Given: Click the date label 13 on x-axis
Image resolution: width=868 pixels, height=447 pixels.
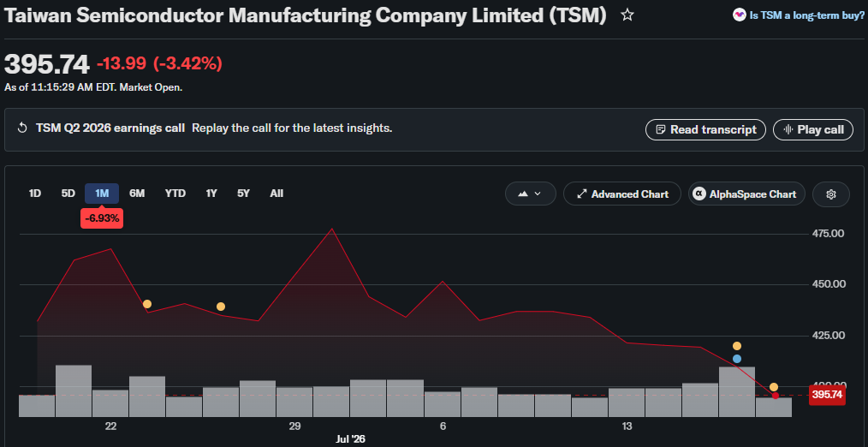Looking at the screenshot, I should coord(627,426).
